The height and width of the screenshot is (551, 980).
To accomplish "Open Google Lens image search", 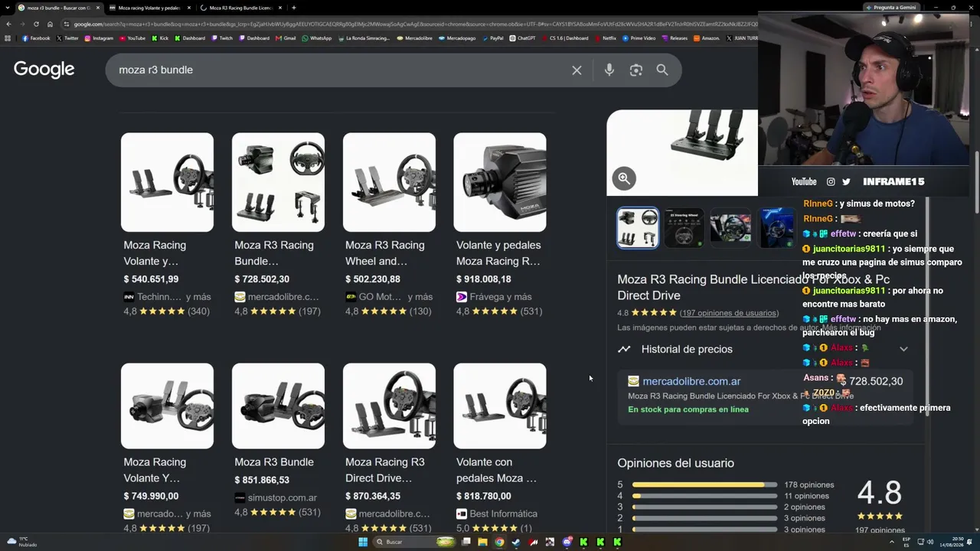I will click(635, 70).
